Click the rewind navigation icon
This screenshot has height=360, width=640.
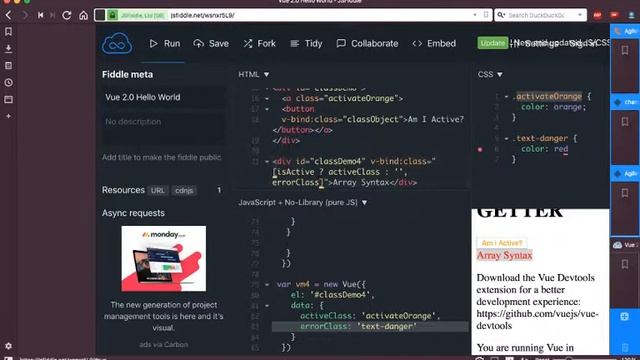click(x=40, y=16)
